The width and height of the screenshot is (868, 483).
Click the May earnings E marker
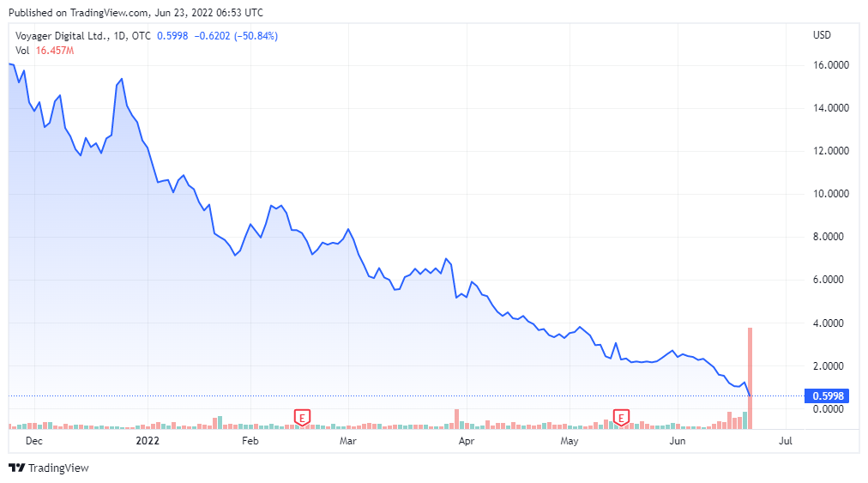click(x=621, y=418)
